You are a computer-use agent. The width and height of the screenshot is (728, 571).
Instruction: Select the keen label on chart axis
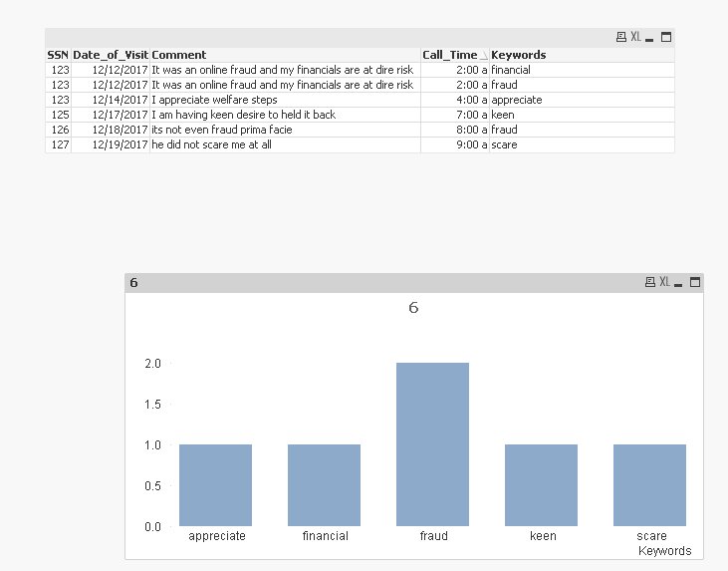[543, 536]
